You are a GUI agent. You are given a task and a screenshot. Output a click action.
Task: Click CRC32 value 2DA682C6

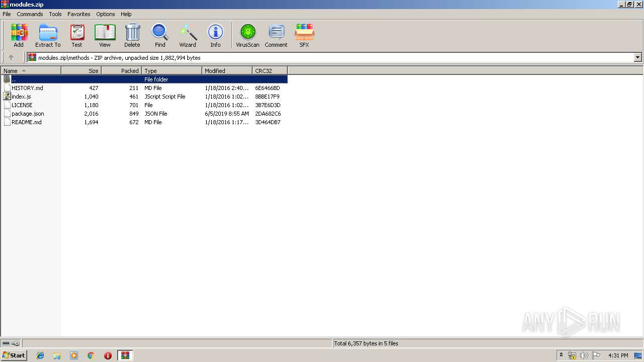268,114
